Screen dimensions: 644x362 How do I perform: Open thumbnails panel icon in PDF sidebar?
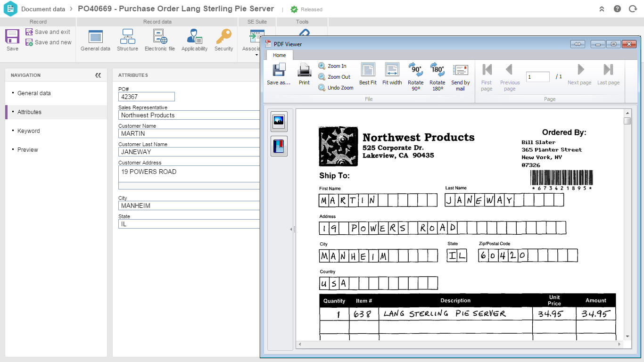pos(279,121)
